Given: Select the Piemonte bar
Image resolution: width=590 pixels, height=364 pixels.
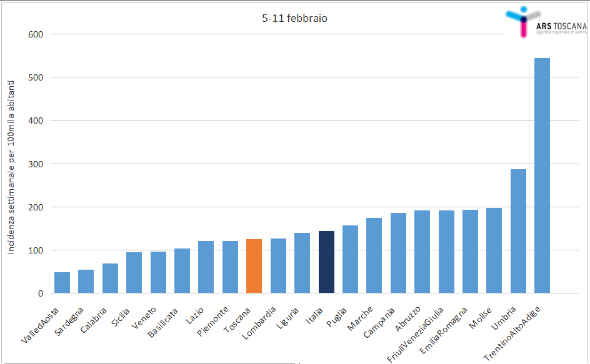Looking at the screenshot, I should point(230,267).
